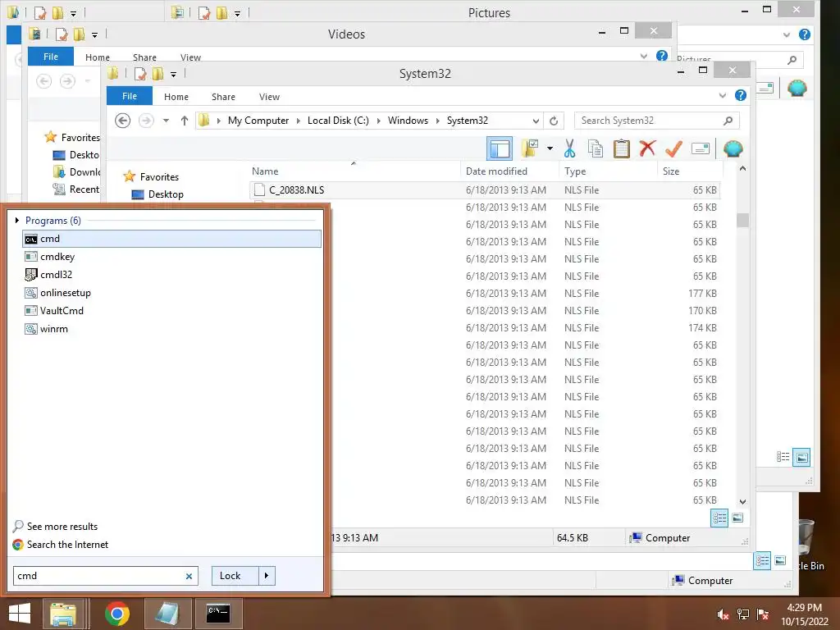Click See more results link
Image resolution: width=840 pixels, height=630 pixels.
click(x=62, y=527)
